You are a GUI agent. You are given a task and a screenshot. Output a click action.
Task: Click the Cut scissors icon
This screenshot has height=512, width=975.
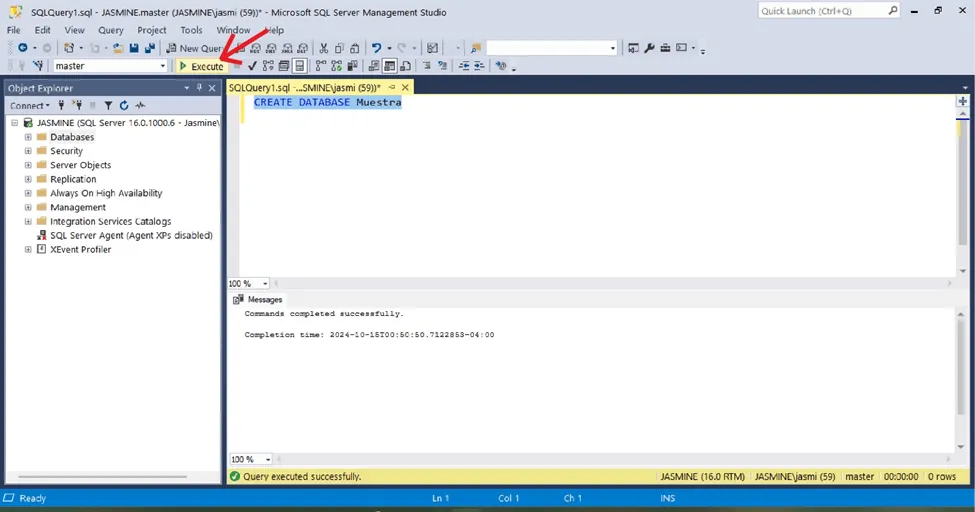pyautogui.click(x=324, y=48)
